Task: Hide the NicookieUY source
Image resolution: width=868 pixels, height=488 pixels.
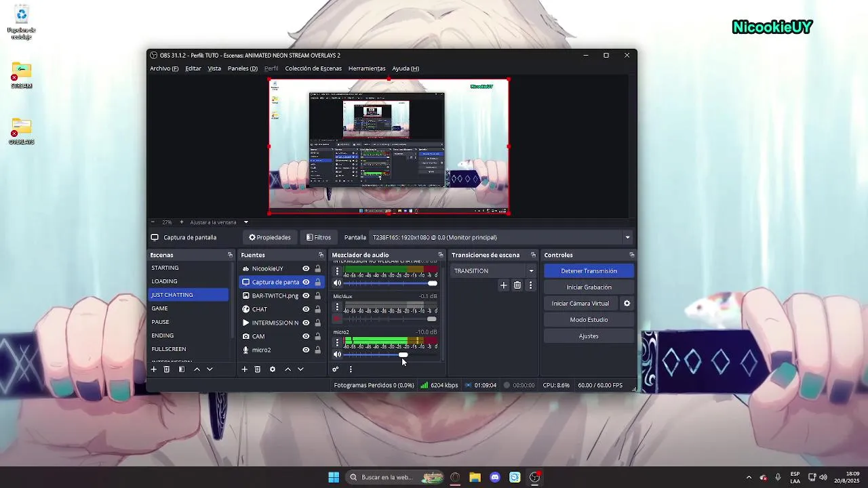Action: 306,268
